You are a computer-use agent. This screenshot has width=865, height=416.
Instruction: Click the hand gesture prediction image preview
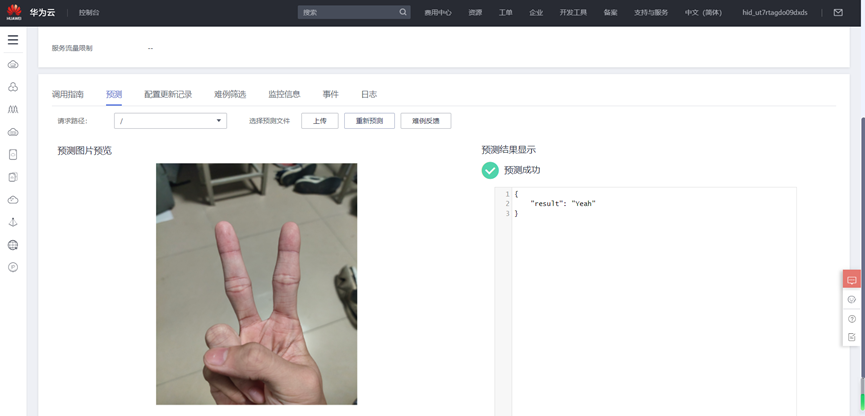coord(257,284)
